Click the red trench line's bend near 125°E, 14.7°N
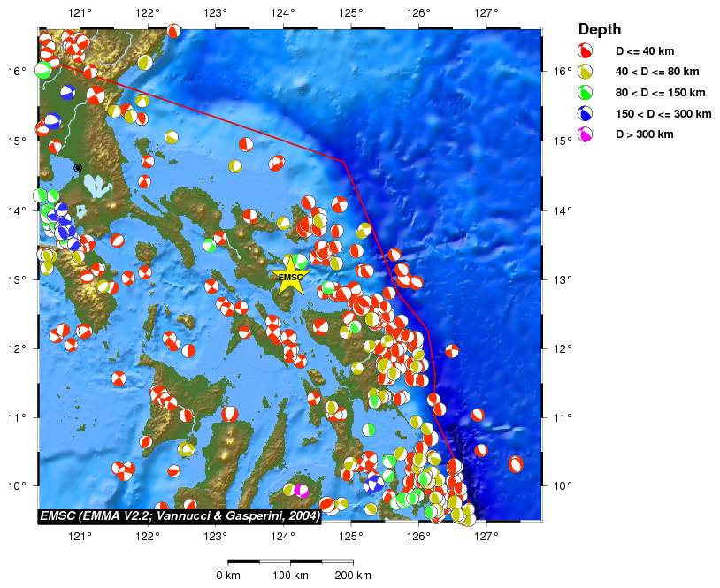The height and width of the screenshot is (588, 720). click(x=343, y=161)
